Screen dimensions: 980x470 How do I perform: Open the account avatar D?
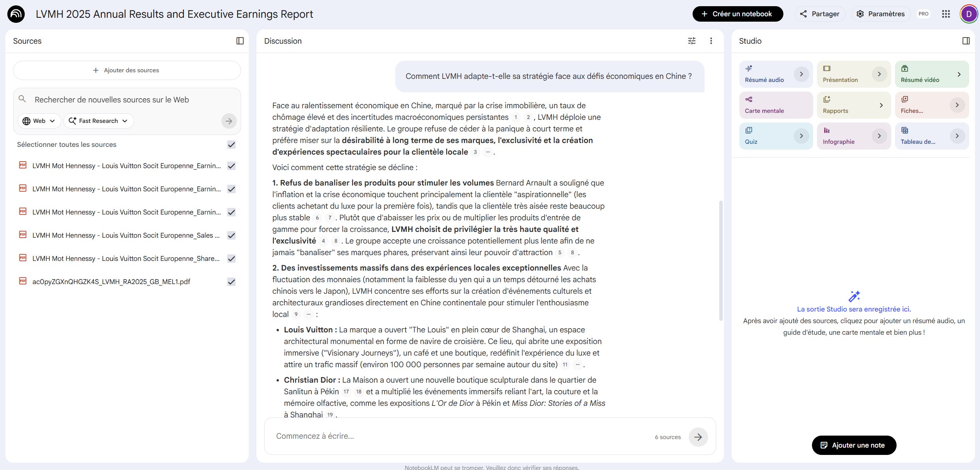pyautogui.click(x=969, y=14)
